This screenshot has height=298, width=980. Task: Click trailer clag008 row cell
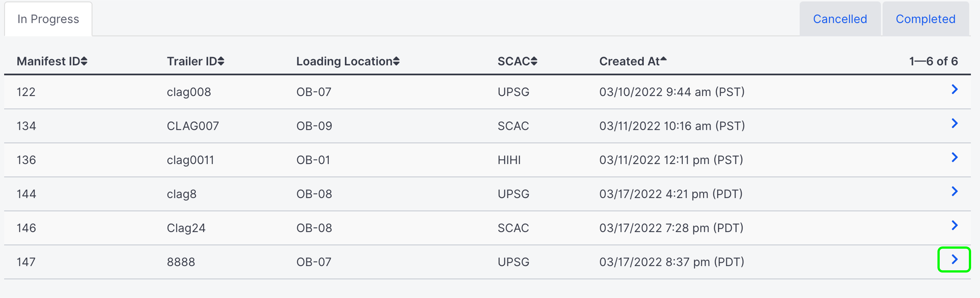[x=189, y=92]
